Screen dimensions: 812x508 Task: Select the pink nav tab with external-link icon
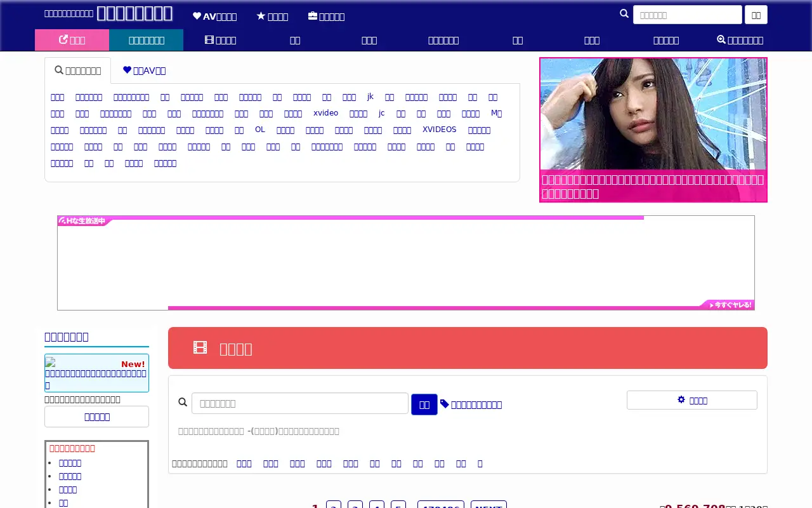(72, 40)
